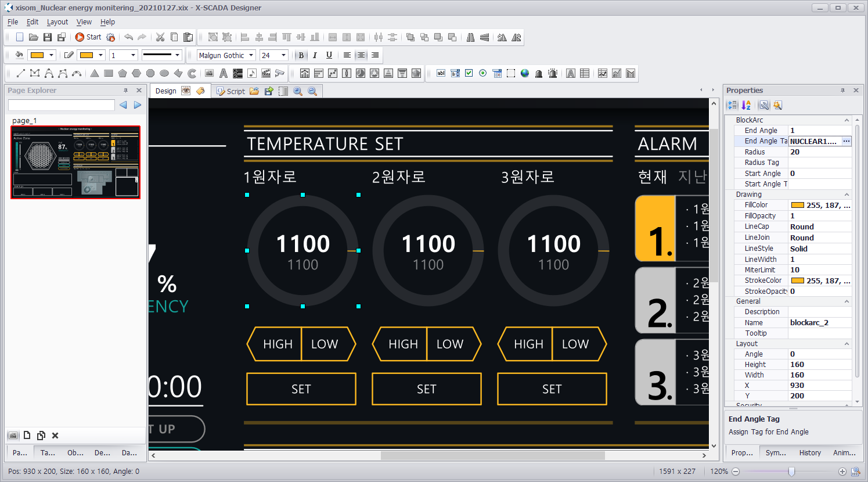
Task: Go to next page with right arrow
Action: coord(138,105)
